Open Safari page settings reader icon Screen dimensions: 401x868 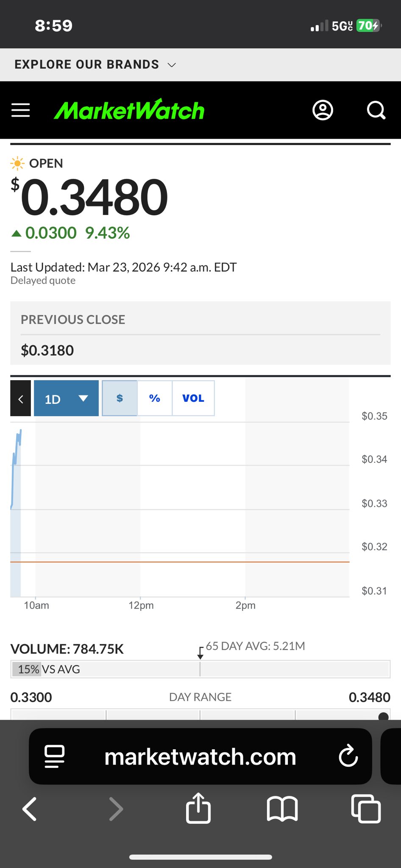point(55,756)
